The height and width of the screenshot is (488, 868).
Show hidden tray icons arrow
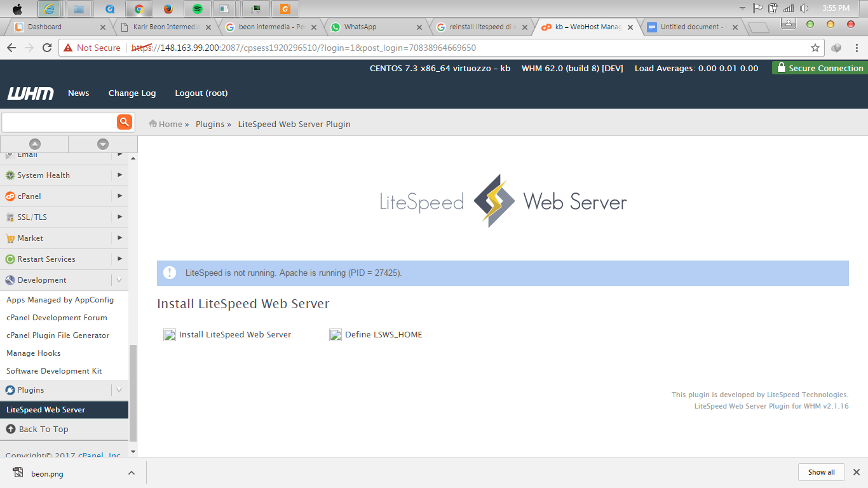[742, 8]
